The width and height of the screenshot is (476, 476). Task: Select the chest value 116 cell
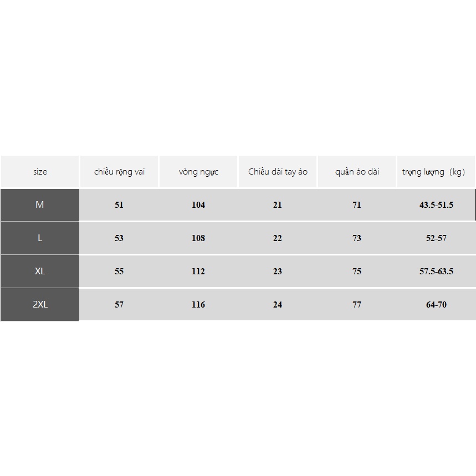click(198, 305)
